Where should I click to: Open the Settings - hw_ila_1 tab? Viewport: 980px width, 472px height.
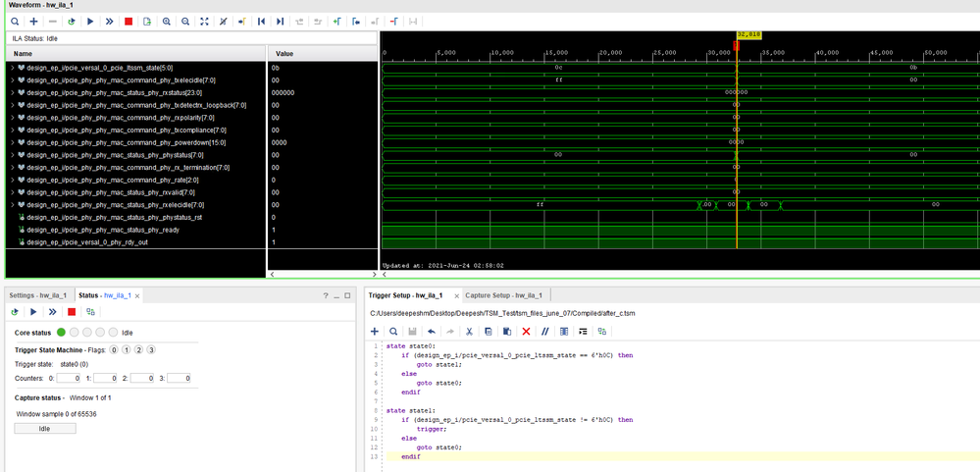click(37, 294)
